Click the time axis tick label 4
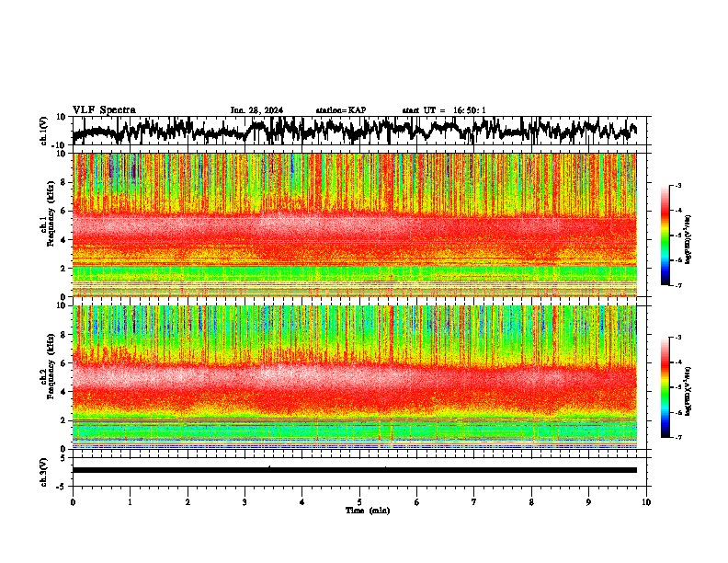This screenshot has height=563, width=728. (x=302, y=502)
